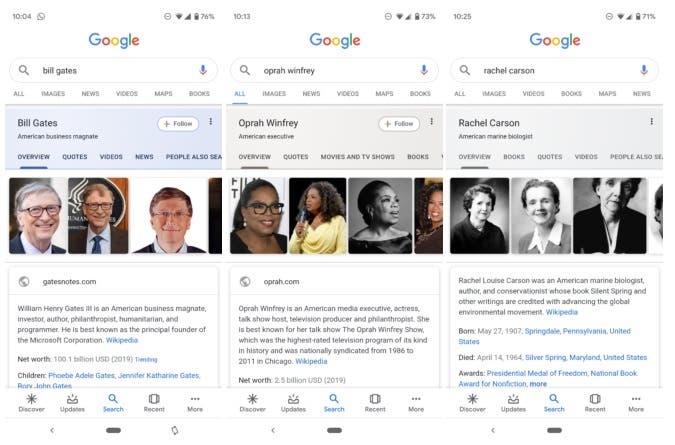Tap the search magnifier beside rachel carson query
This screenshot has width=675, height=445.
465,70
